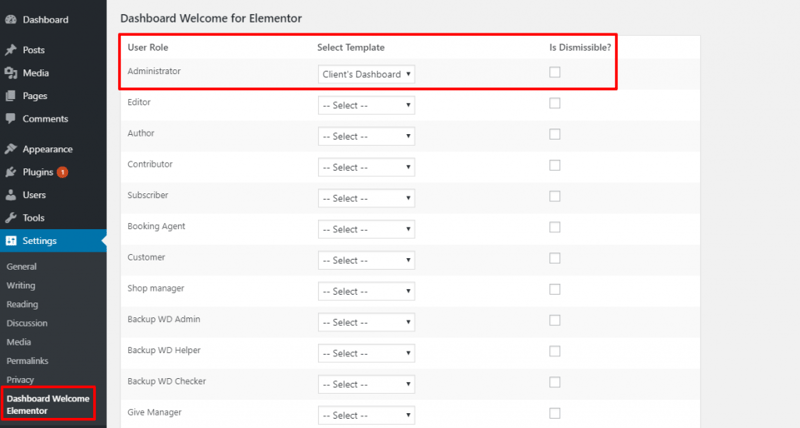Check Is Dismissible box for Editor

555,103
